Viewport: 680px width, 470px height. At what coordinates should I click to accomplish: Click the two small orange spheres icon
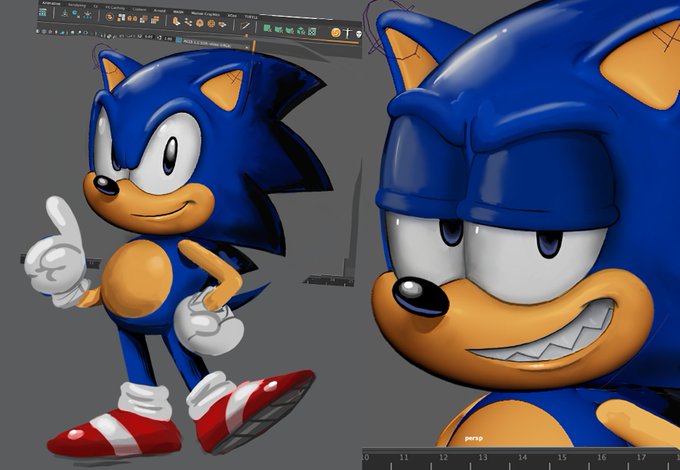(x=132, y=18)
